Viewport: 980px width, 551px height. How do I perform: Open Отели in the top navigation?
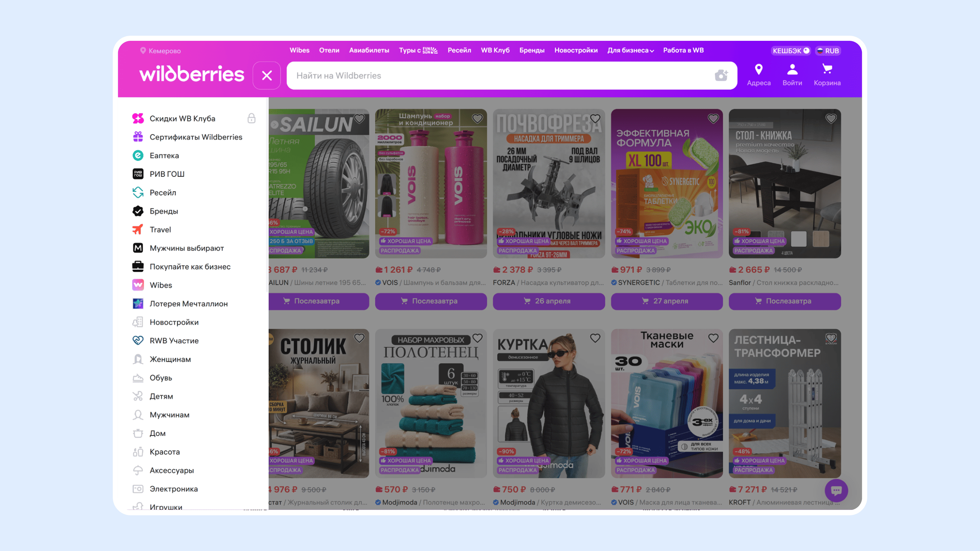point(329,50)
